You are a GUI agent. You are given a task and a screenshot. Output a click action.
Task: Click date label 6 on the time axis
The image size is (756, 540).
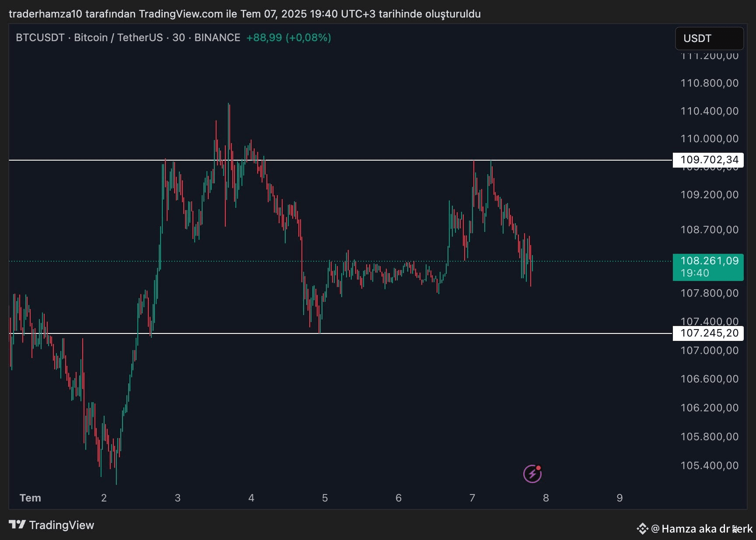399,498
